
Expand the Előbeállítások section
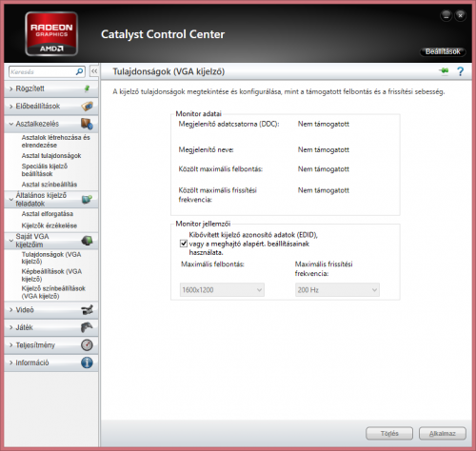click(x=50, y=107)
